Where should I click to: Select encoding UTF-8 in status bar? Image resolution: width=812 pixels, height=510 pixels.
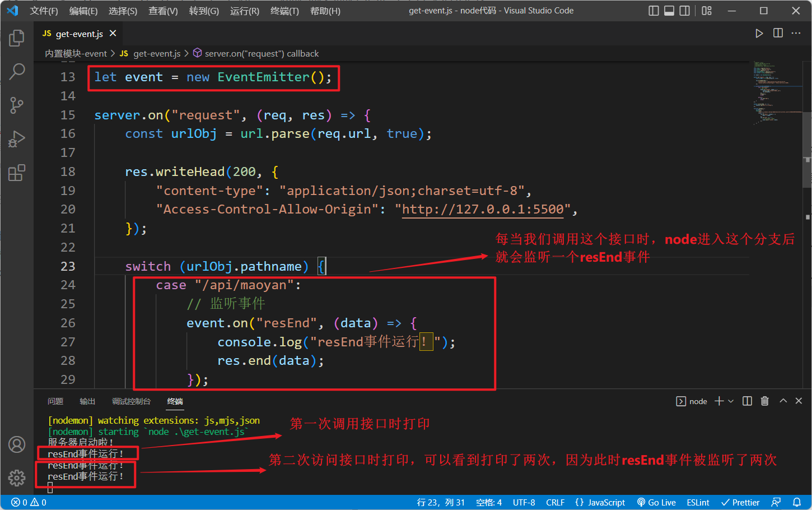[524, 503]
